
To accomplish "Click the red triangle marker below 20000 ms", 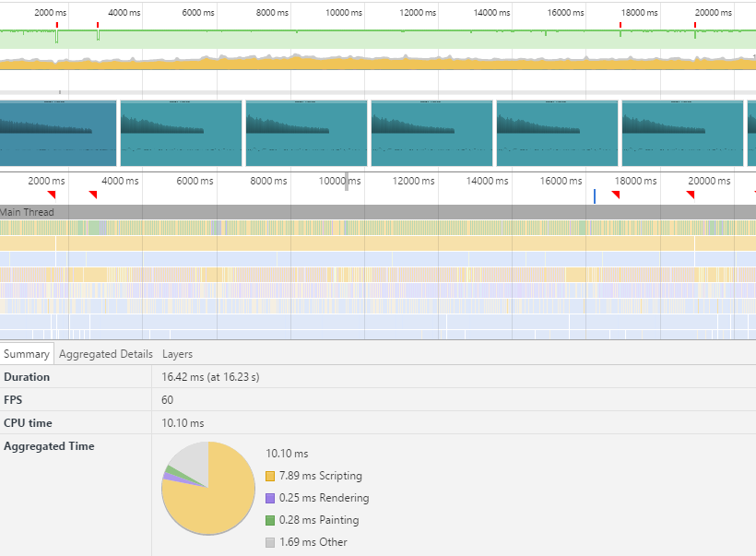I will [x=690, y=195].
